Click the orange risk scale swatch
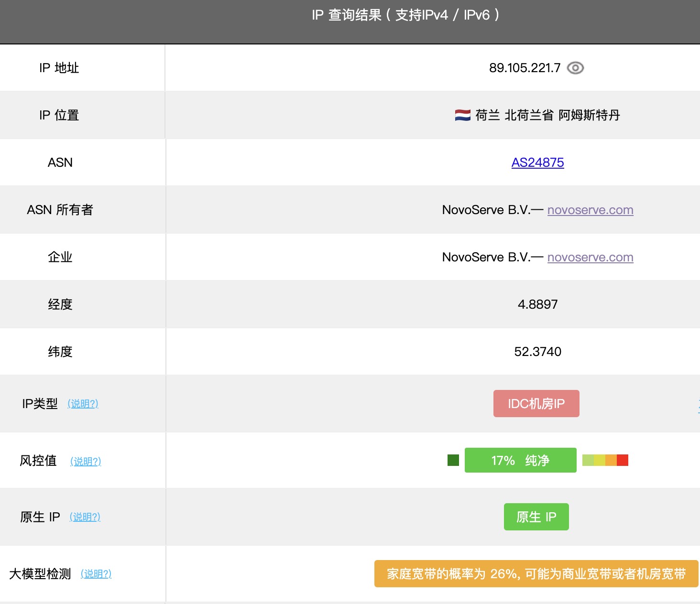 point(611,460)
